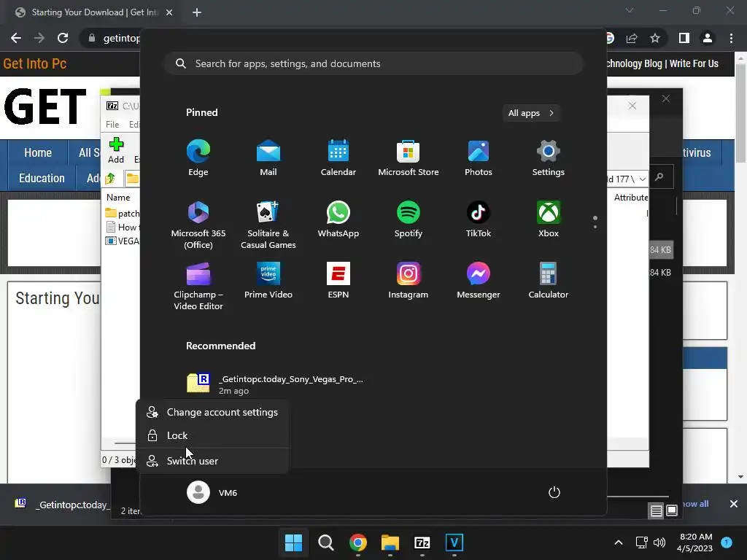Viewport: 747px width, 560px height.
Task: Open the Calculator app
Action: click(549, 281)
